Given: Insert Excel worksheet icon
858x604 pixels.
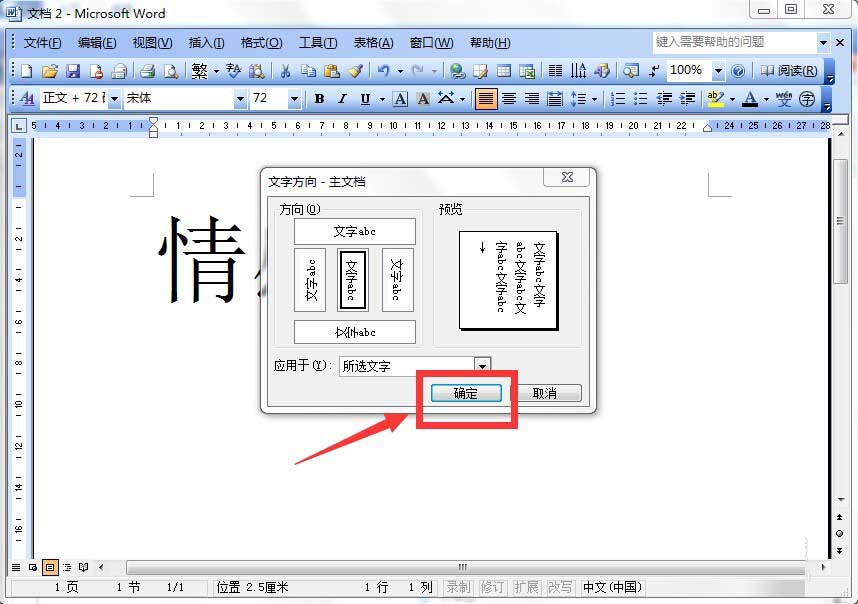Looking at the screenshot, I should pos(527,71).
